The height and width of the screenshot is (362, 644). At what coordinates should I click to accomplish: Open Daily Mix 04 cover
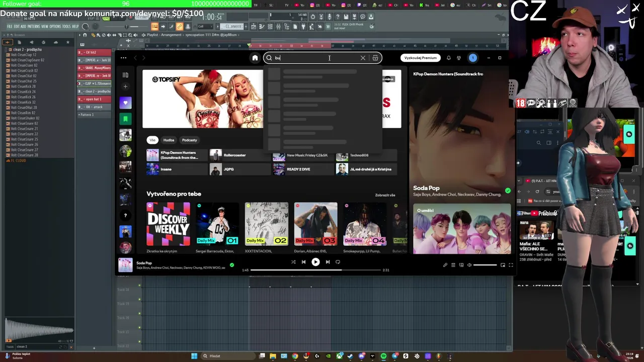tap(365, 224)
